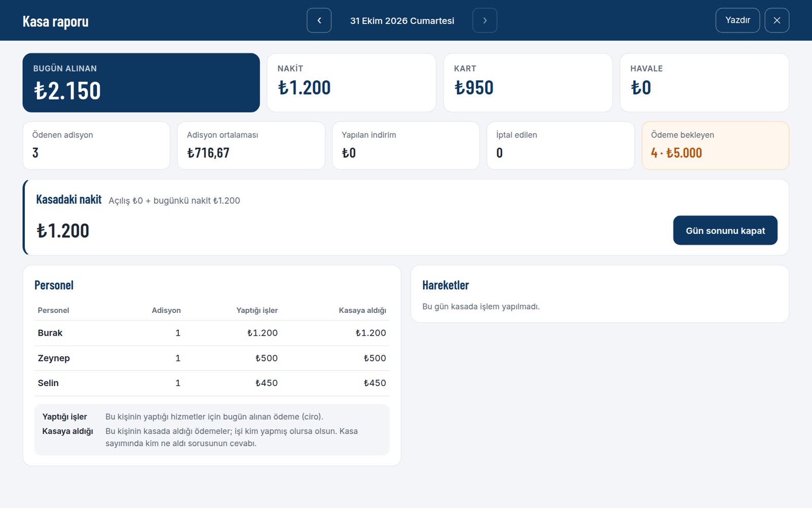This screenshot has width=812, height=508.
Task: Close the Kasa raporu with X icon
Action: pyautogui.click(x=777, y=20)
